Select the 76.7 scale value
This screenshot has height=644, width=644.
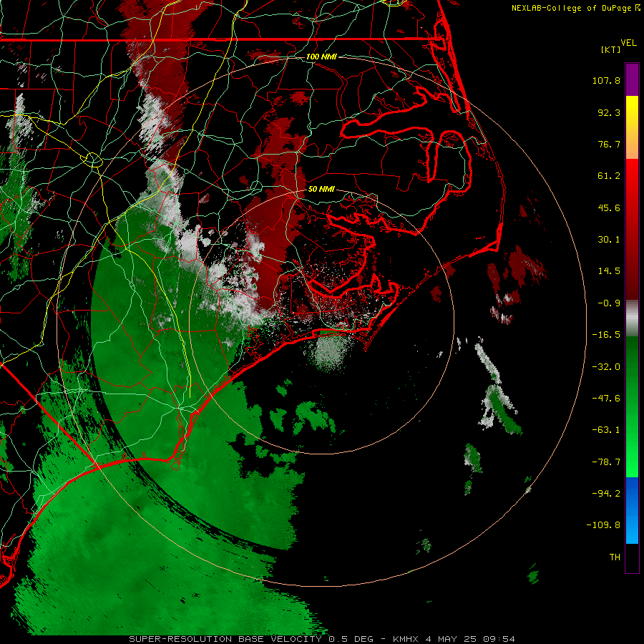tap(609, 144)
